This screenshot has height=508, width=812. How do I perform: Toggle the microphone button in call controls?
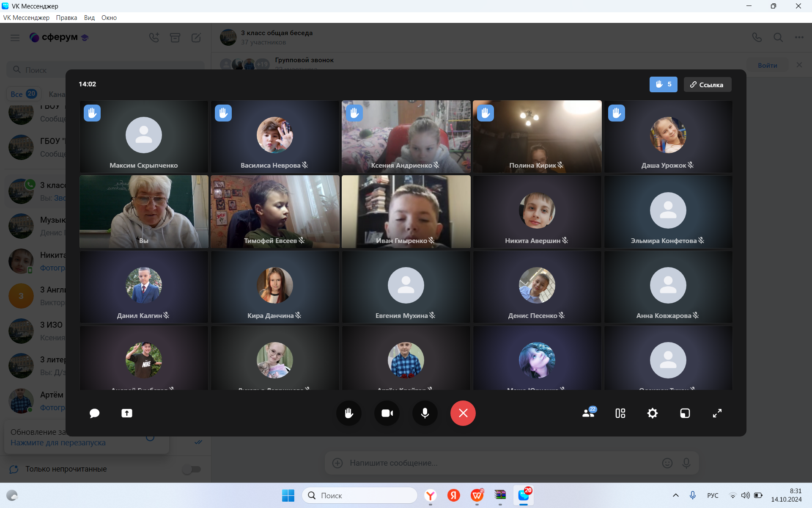coord(425,413)
